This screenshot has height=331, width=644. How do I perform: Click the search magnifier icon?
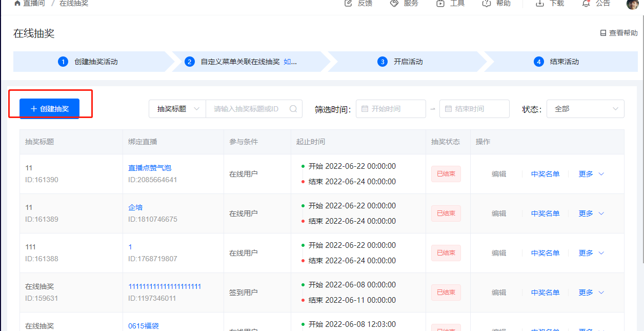coord(293,109)
